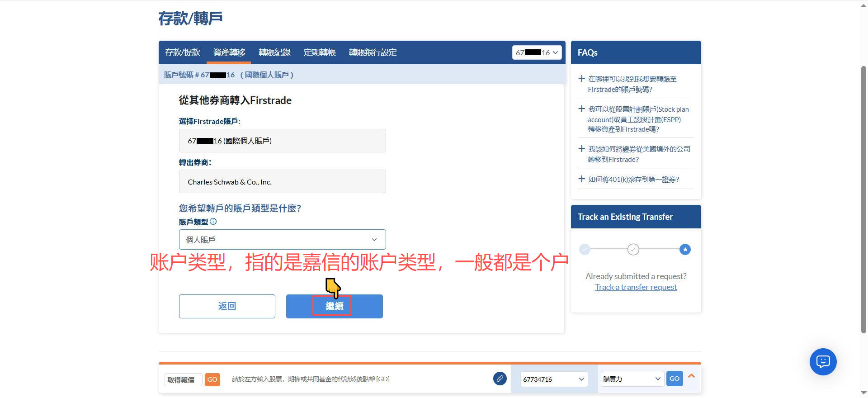Open the live chat support icon
868x398 pixels.
tap(823, 362)
